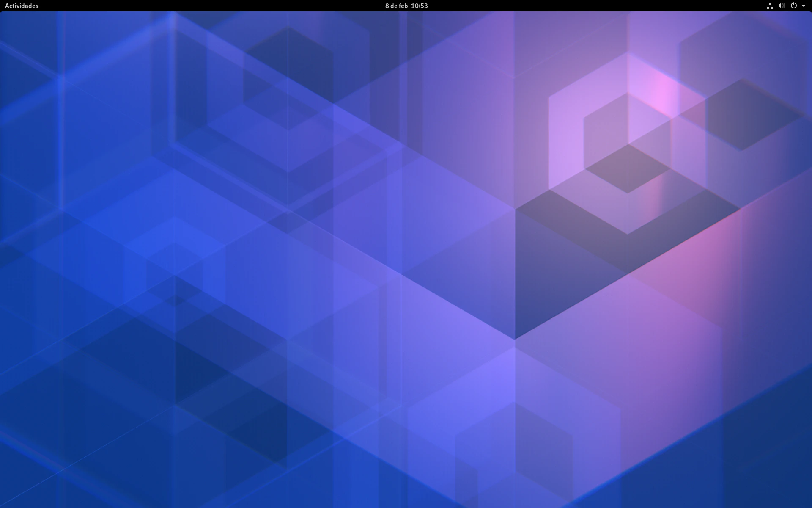812x508 pixels.
Task: Open the network connection indicator
Action: coord(770,6)
